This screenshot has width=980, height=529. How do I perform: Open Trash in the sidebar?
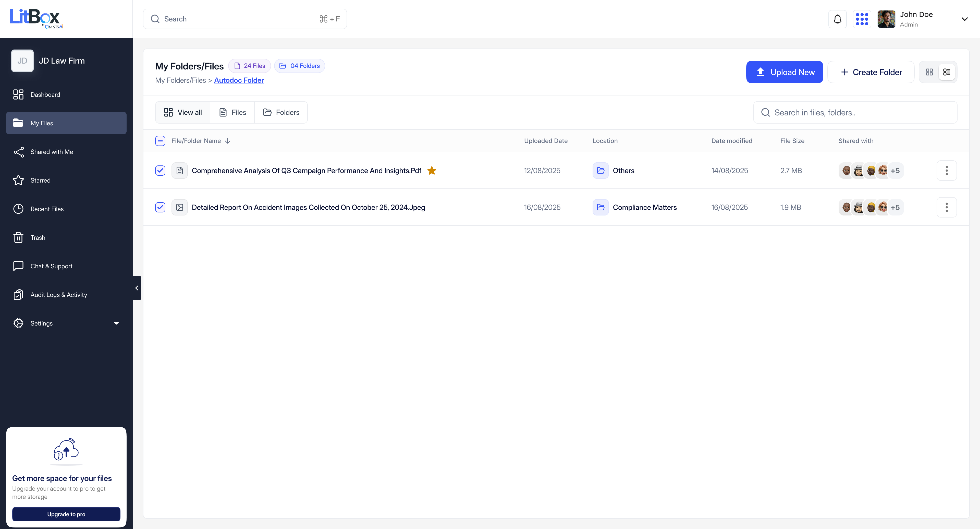click(x=66, y=237)
